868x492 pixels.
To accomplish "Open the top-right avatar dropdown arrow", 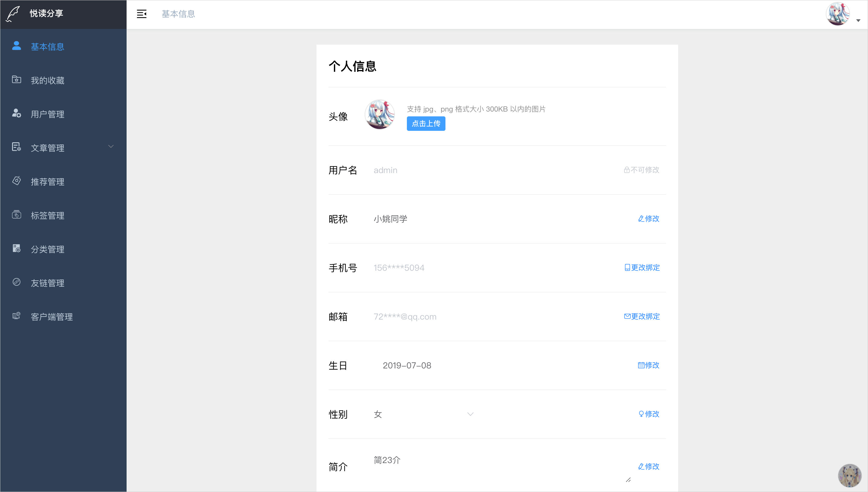I will (x=858, y=20).
